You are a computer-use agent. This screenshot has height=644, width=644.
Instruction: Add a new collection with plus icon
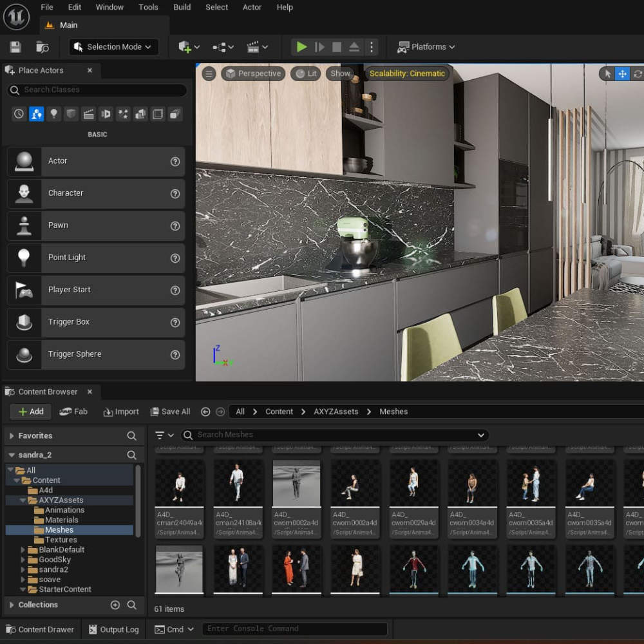click(x=115, y=605)
